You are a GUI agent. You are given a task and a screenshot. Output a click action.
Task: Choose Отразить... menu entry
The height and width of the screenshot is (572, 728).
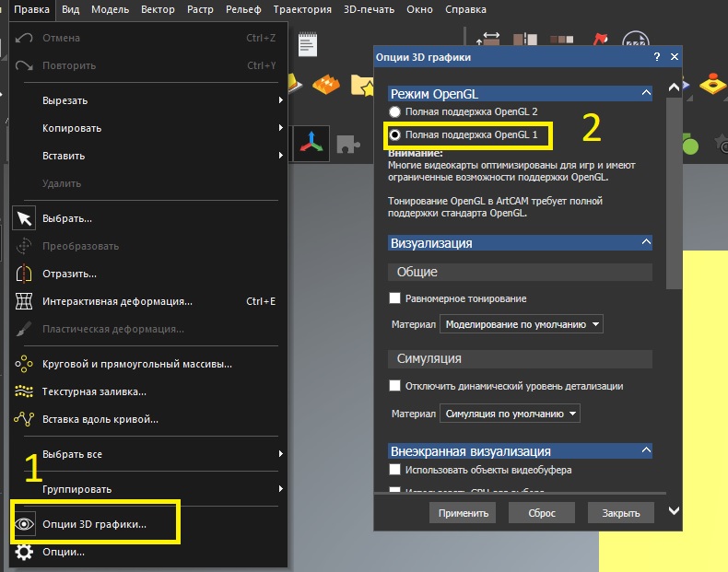click(148, 274)
